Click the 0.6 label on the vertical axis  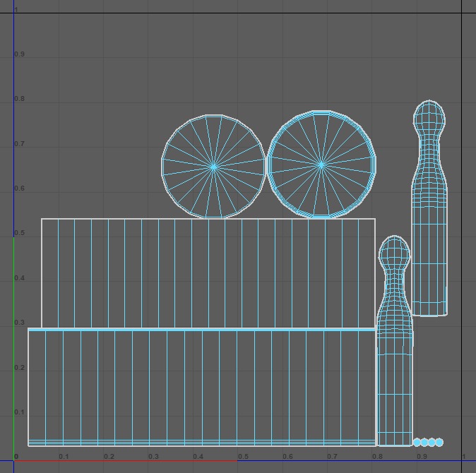click(x=20, y=188)
